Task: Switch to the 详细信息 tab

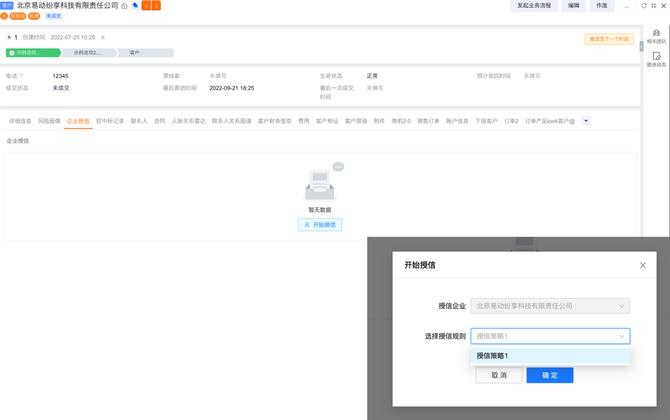Action: [x=21, y=121]
